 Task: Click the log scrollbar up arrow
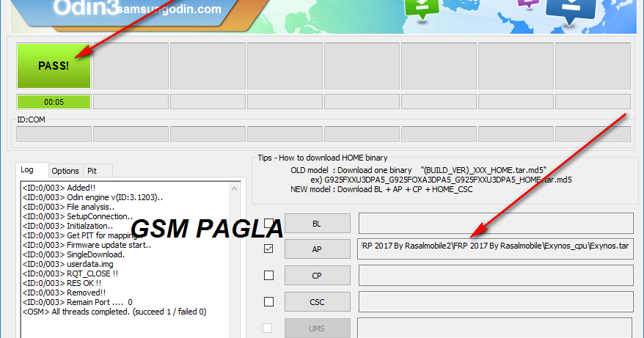[x=234, y=188]
